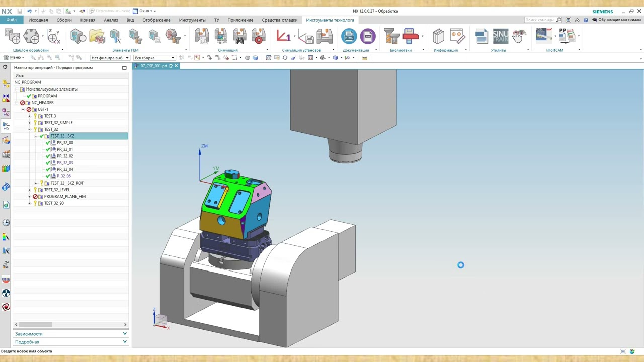Click the red L1 setup simulation icon
The image size is (644, 362).
(283, 36)
